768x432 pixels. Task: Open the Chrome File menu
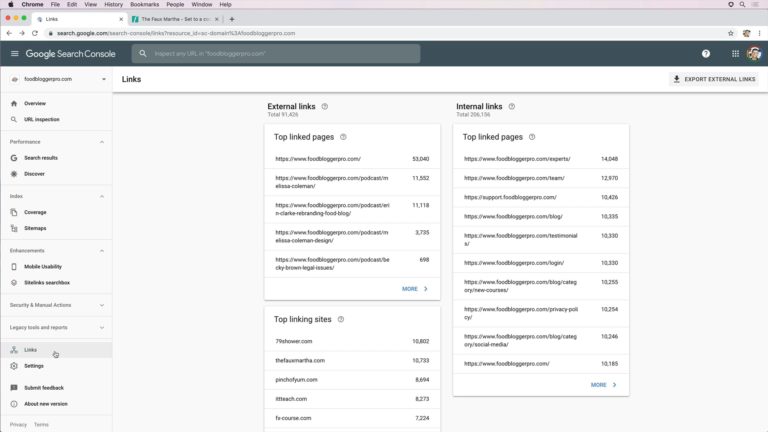click(x=55, y=4)
